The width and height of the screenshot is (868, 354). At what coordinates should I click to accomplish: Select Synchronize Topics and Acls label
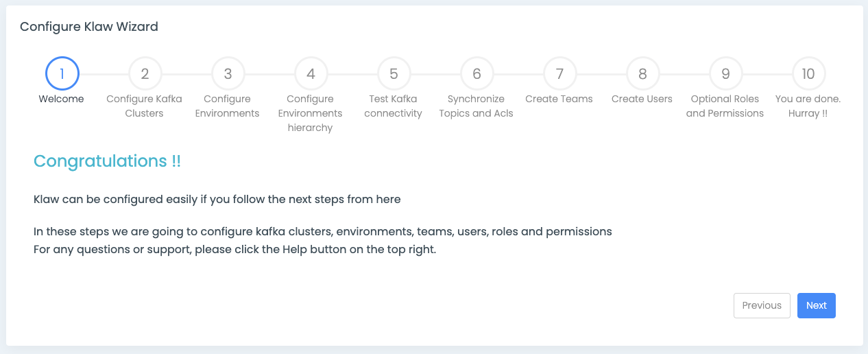[x=477, y=106]
